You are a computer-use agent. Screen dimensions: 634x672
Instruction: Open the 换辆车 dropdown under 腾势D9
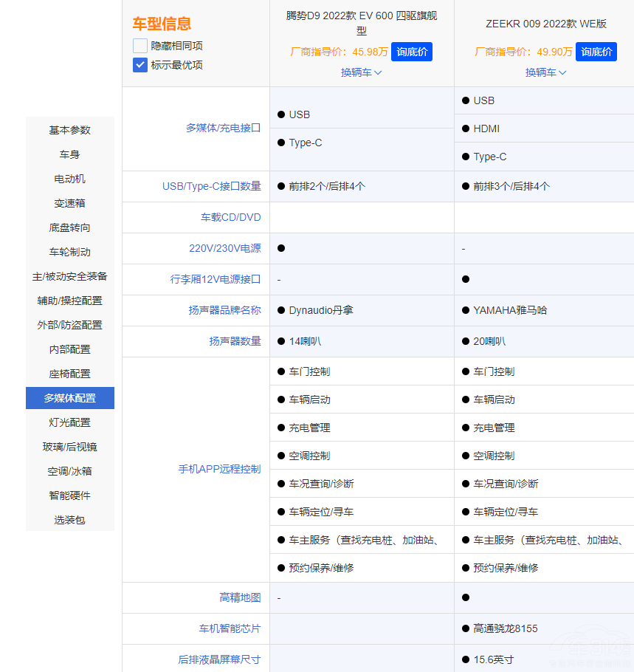pos(361,73)
